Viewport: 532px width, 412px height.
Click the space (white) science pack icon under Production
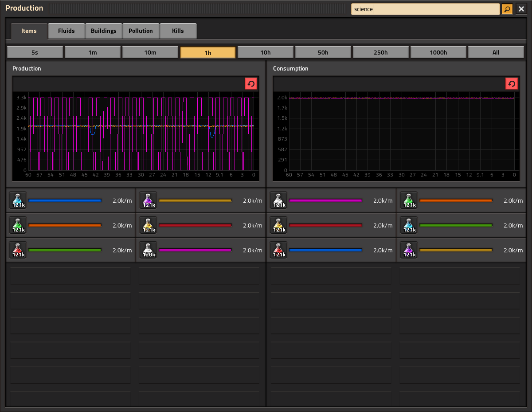pos(149,250)
